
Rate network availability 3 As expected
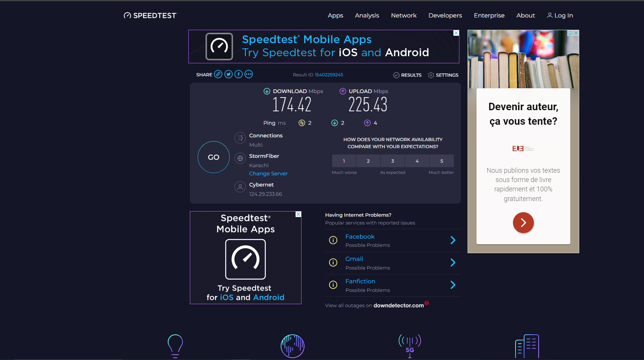pyautogui.click(x=393, y=161)
